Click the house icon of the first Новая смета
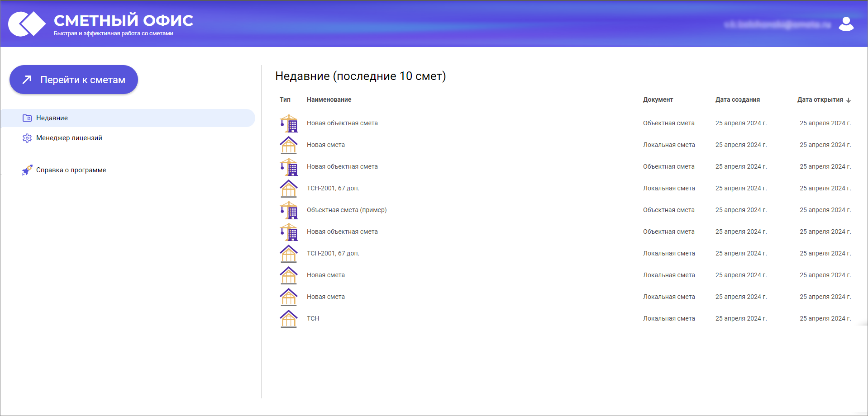This screenshot has height=416, width=868. click(x=289, y=145)
